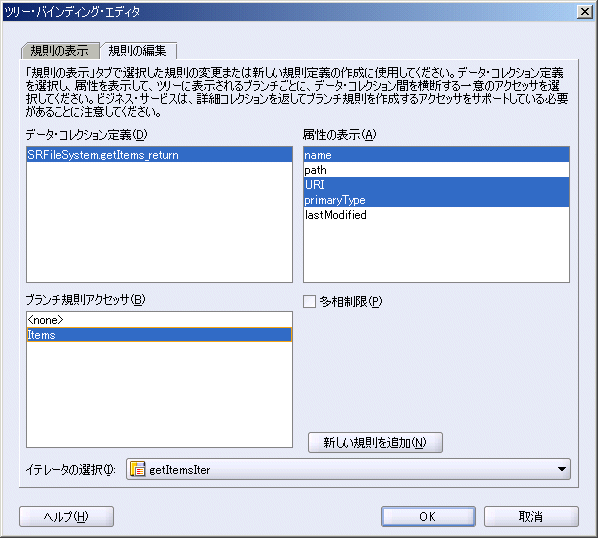The image size is (598, 538).
Task: Choose Items branch rule accessor
Action: [159, 335]
